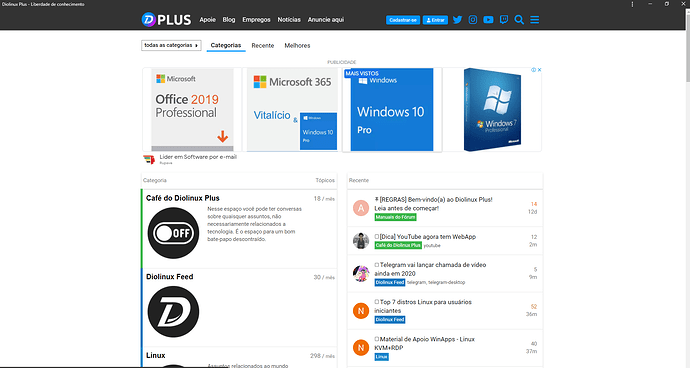The width and height of the screenshot is (690, 368).
Task: Click the search magnifier icon
Action: [519, 20]
